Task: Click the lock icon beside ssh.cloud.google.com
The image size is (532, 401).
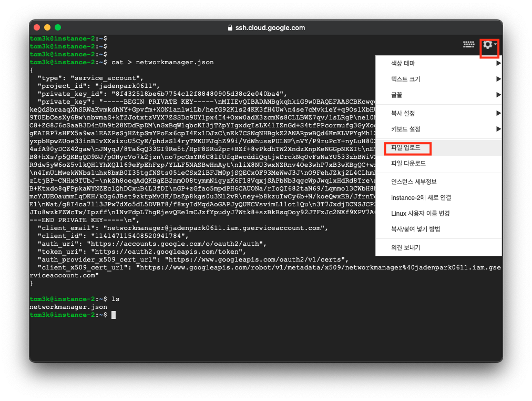Action: [230, 27]
